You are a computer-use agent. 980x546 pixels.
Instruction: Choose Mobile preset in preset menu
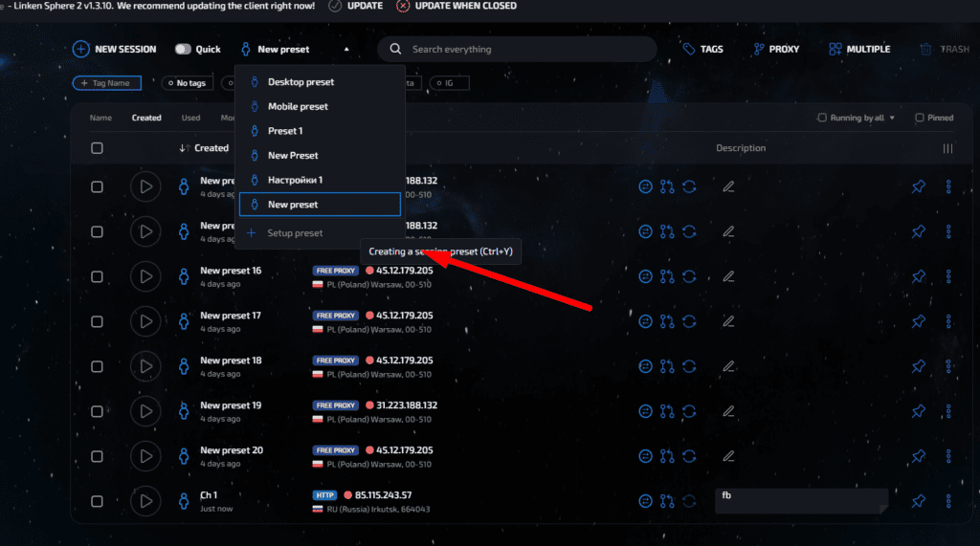[x=298, y=106]
